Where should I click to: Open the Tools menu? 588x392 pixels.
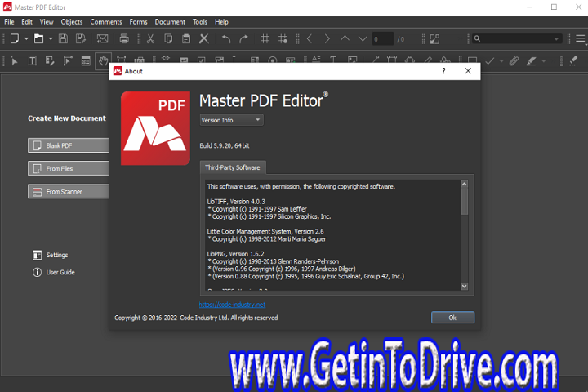pyautogui.click(x=200, y=22)
